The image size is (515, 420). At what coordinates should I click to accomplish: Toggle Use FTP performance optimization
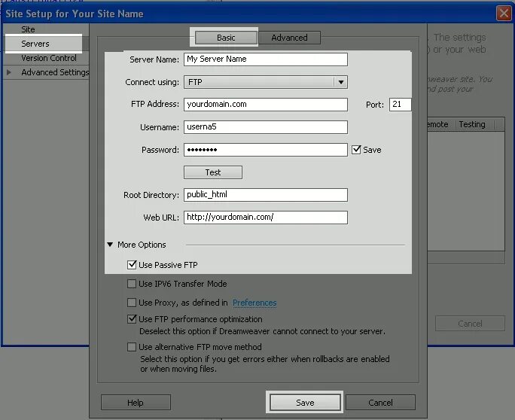132,319
